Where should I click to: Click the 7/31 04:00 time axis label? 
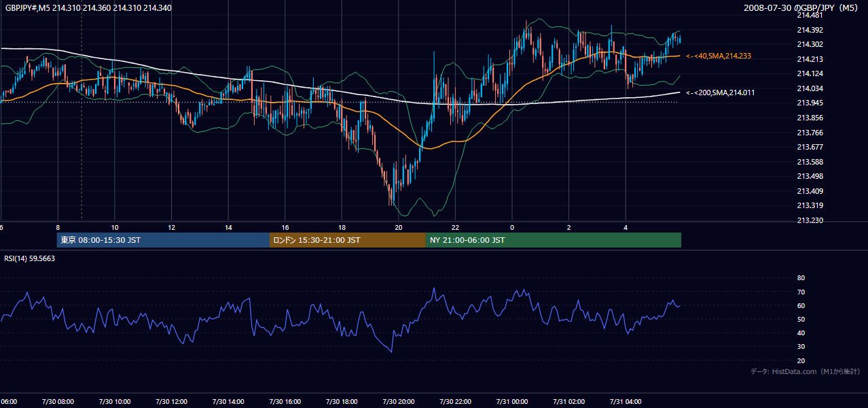626,401
